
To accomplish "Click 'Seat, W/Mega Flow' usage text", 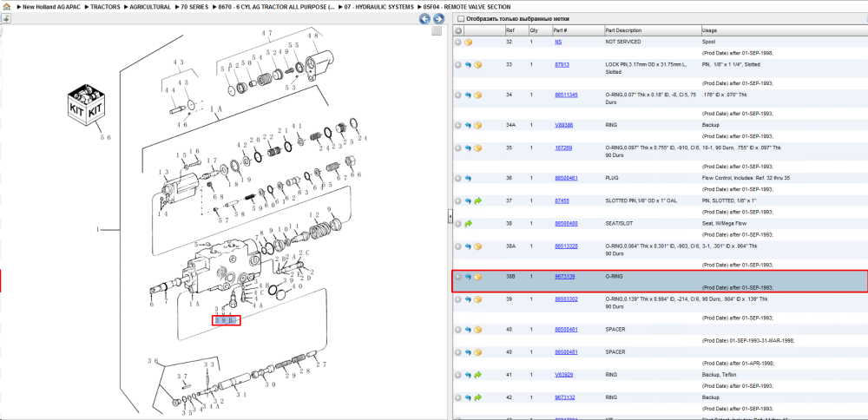I will (x=722, y=224).
